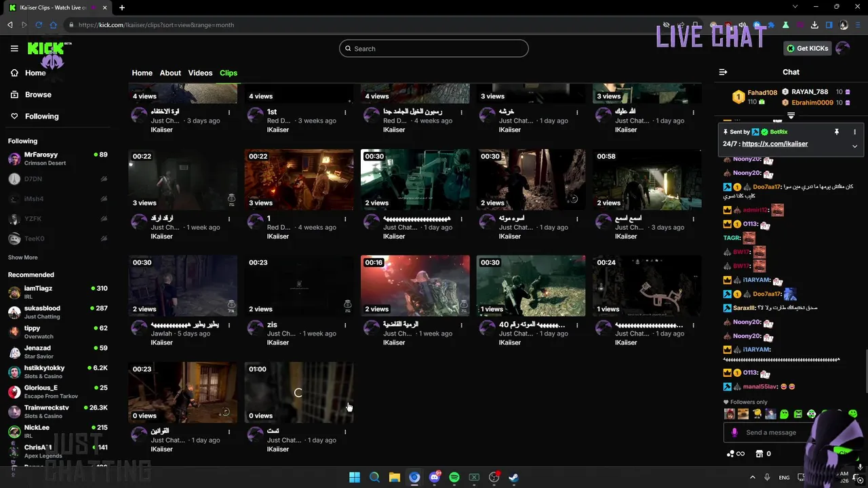
Task: Open Spotify from the taskbar
Action: pos(454,477)
